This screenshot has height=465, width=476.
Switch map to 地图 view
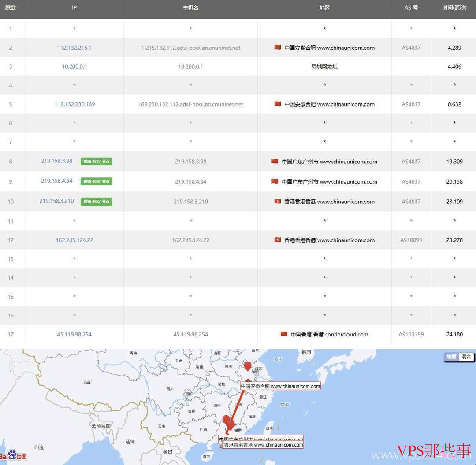coord(451,357)
